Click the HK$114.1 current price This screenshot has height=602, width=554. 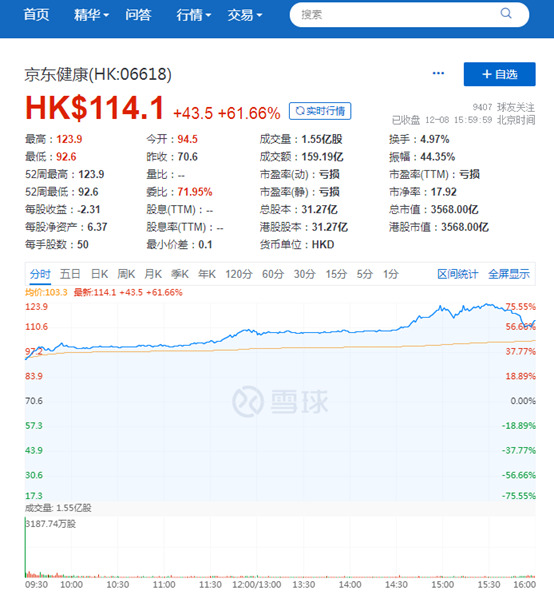94,108
